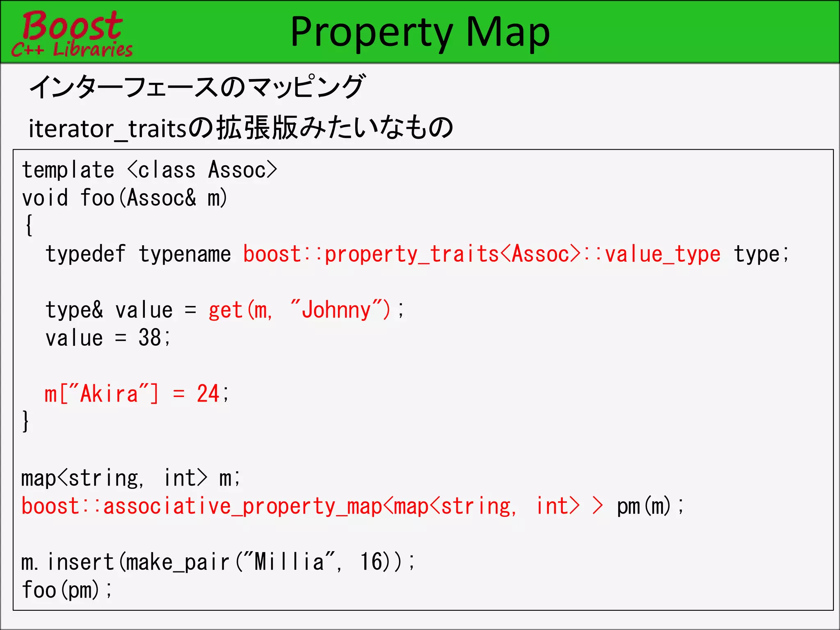This screenshot has height=630, width=840.
Task: Click the red 'get(m, "Johnny")' call
Action: pos(300,310)
